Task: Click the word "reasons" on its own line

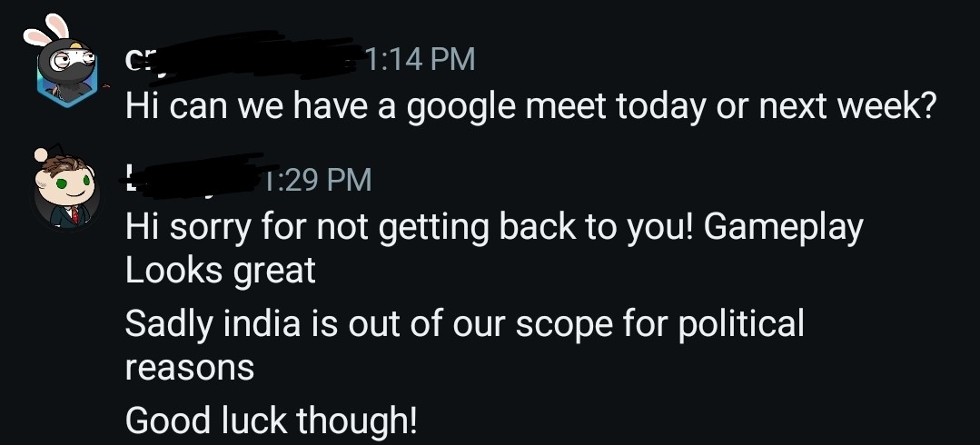Action: pos(189,368)
